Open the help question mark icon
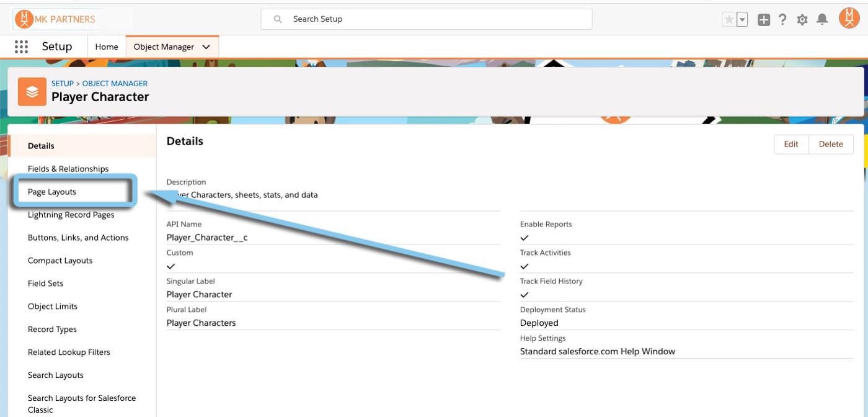This screenshot has width=868, height=417. (782, 19)
